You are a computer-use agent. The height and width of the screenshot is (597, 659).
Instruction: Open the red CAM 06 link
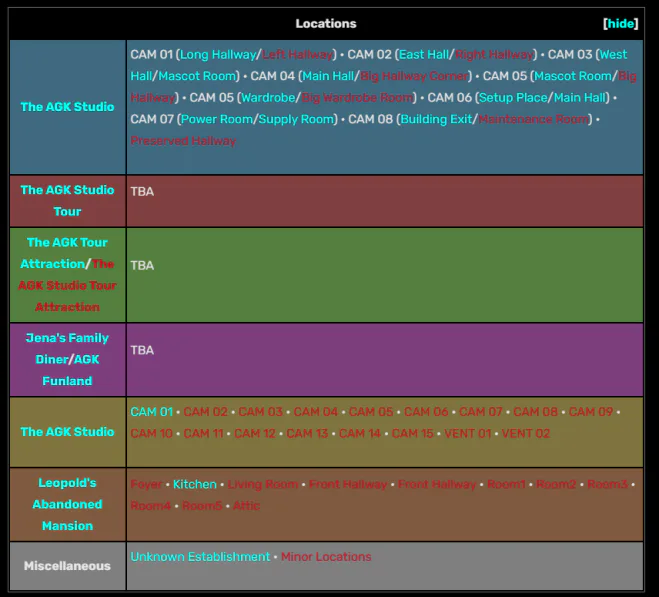click(426, 412)
